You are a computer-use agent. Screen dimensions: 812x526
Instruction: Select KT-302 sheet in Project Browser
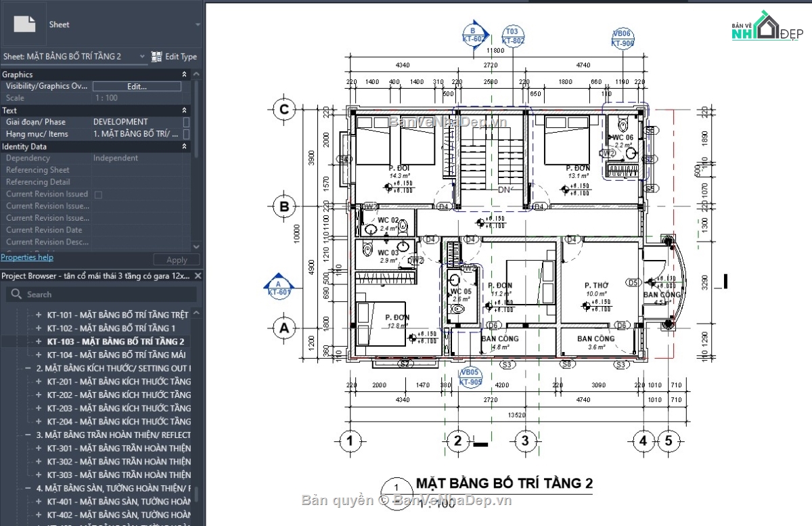click(x=119, y=462)
